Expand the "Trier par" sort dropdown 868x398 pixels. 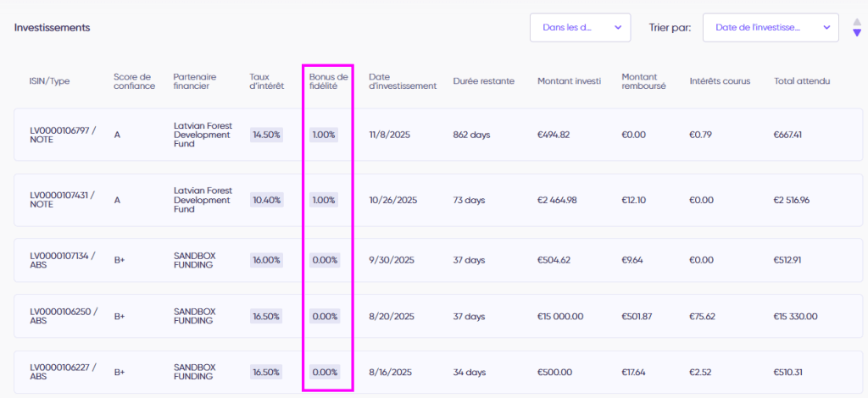[771, 28]
